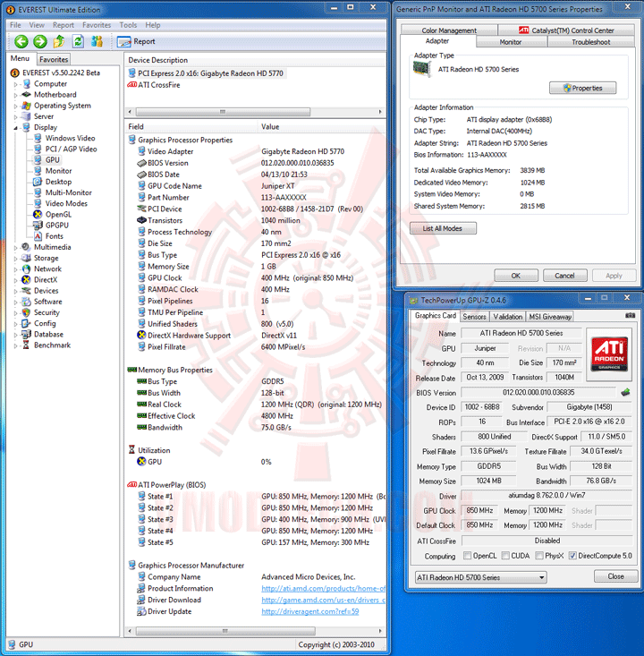The width and height of the screenshot is (644, 656).
Task: Switch to Validation tab in GPU-Z
Action: (x=507, y=317)
